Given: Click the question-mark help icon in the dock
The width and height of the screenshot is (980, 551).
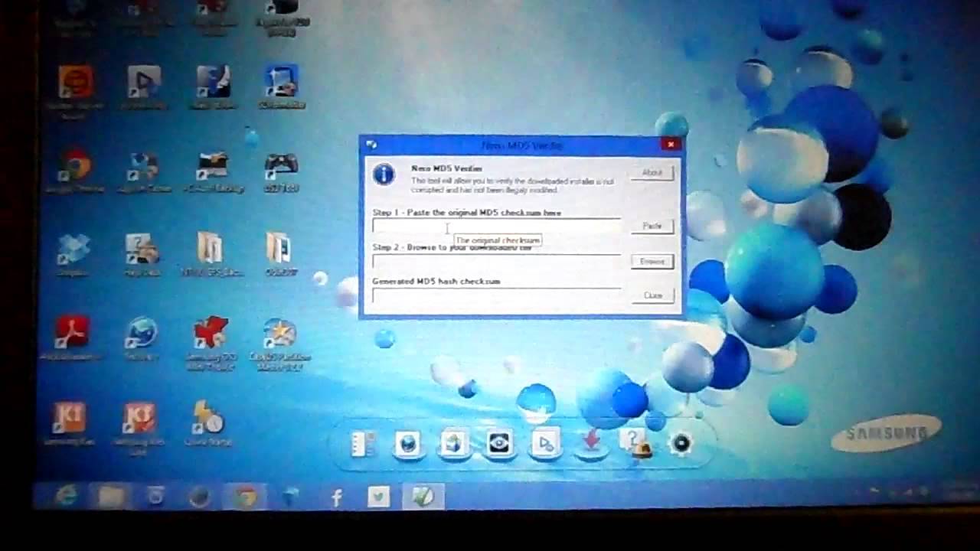Looking at the screenshot, I should click(635, 444).
